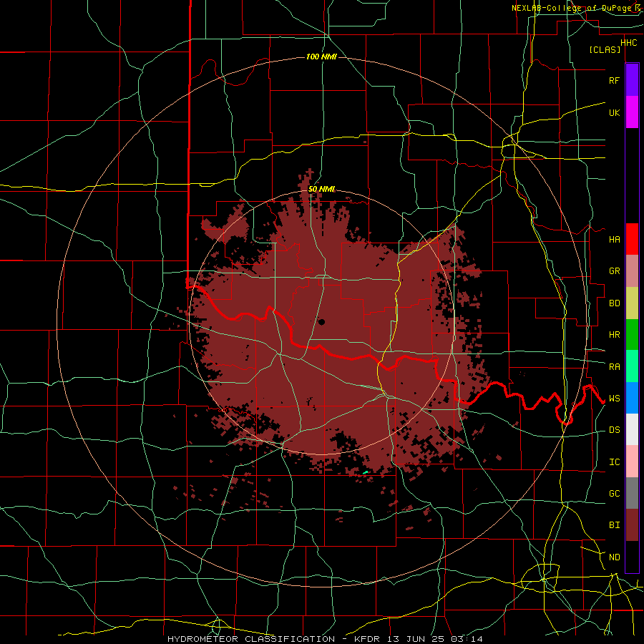Select the white DS legend swatch
This screenshot has height=644, width=644.
[632, 429]
